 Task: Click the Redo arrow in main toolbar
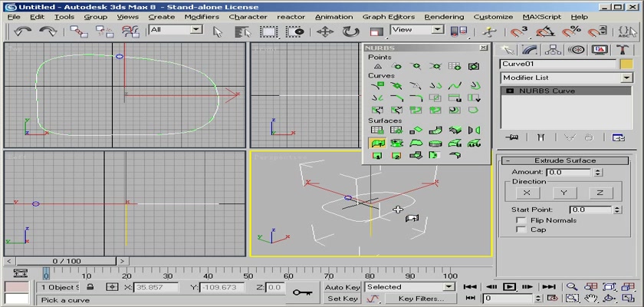pyautogui.click(x=48, y=31)
